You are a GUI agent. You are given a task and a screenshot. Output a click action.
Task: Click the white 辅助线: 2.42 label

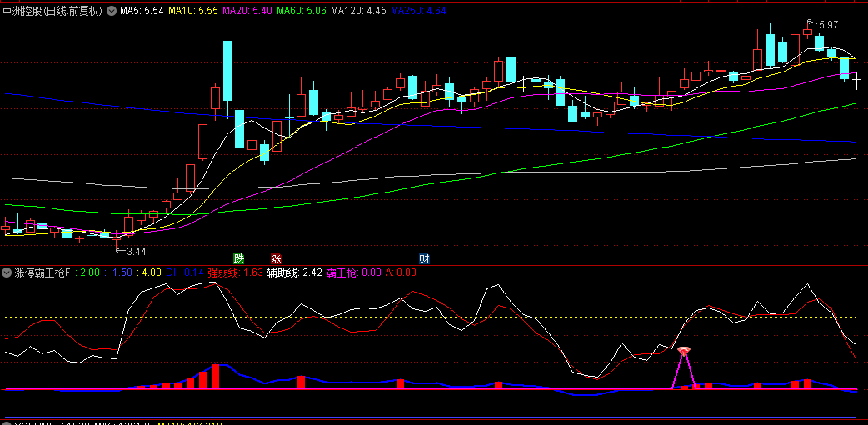[294, 272]
